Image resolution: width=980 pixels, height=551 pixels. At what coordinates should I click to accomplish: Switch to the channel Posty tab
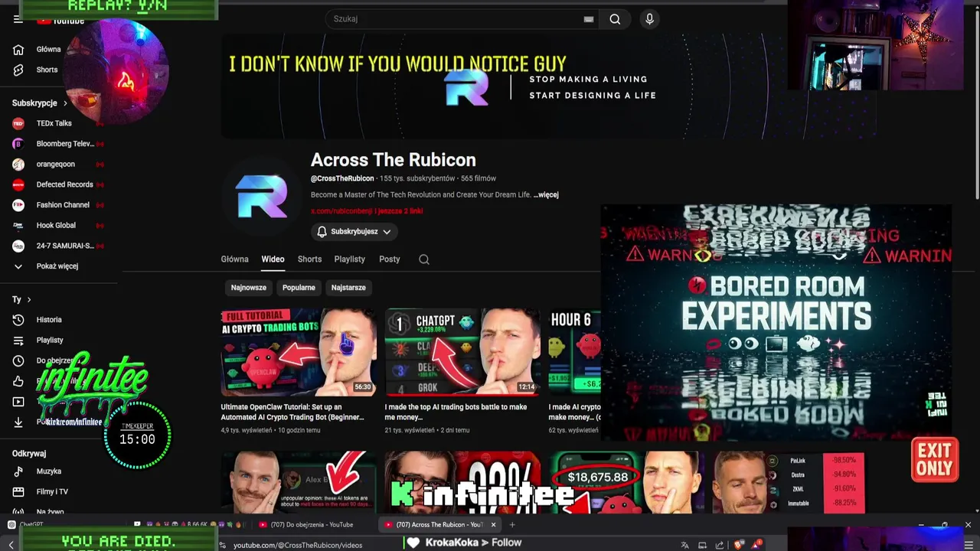click(390, 259)
